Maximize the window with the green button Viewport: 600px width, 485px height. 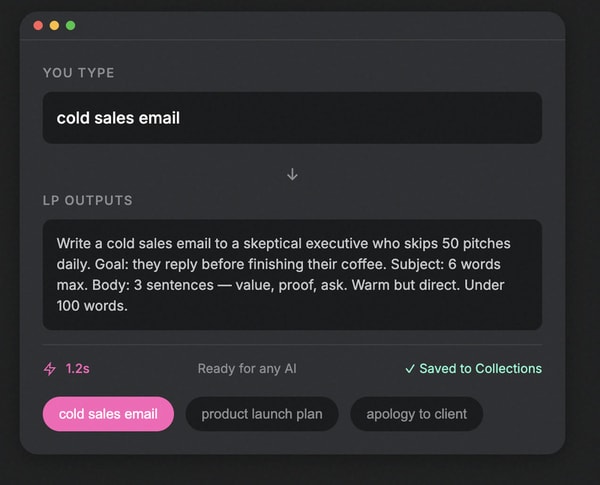pos(70,25)
